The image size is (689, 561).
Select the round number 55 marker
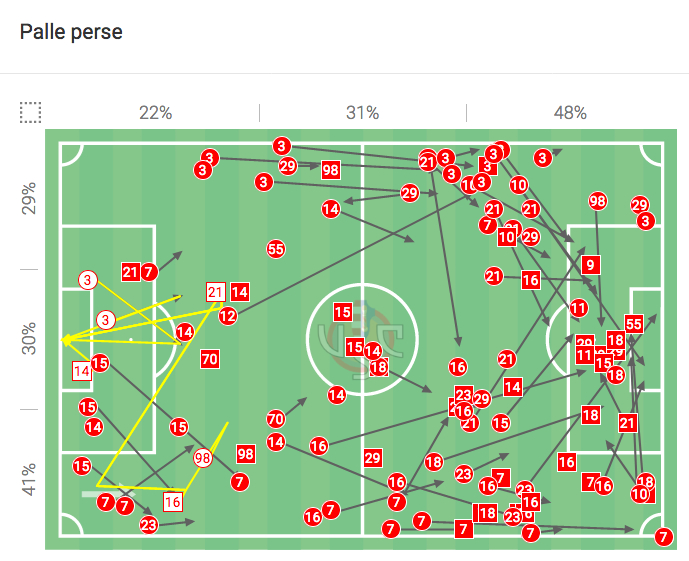pos(276,248)
